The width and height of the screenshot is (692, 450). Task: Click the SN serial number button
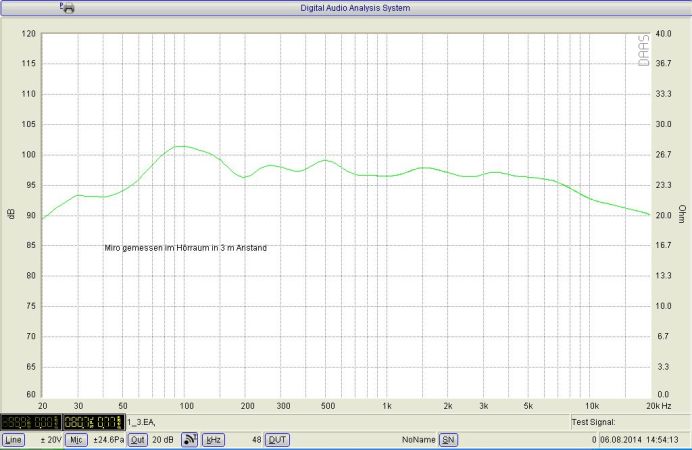[449, 440]
